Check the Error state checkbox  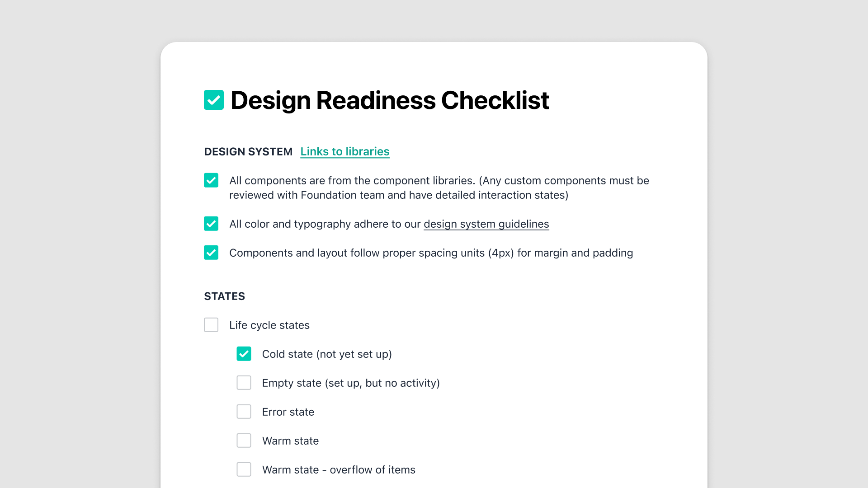click(244, 412)
